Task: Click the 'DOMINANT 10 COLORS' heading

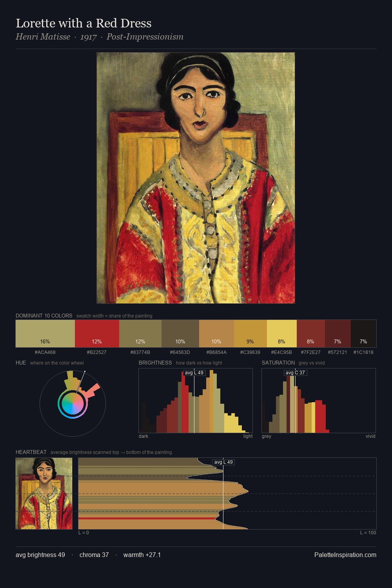Action: point(44,316)
